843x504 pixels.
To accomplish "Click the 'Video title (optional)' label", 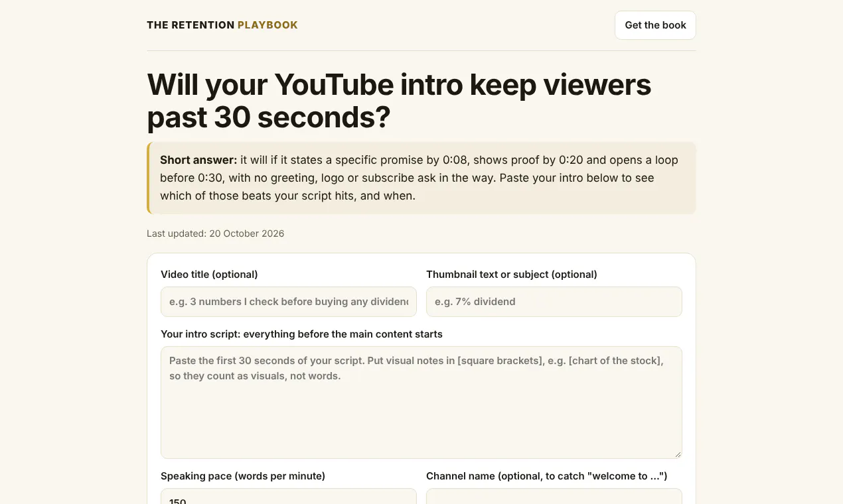I will [209, 275].
